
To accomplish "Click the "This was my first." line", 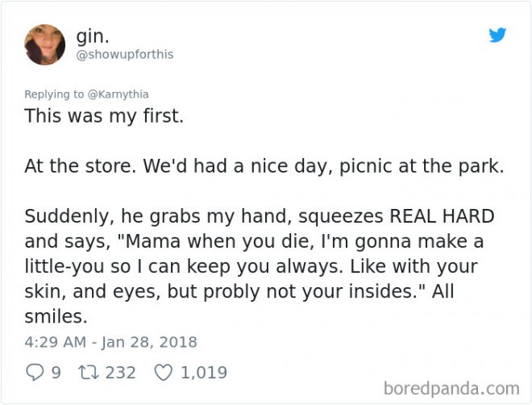I will (x=104, y=115).
